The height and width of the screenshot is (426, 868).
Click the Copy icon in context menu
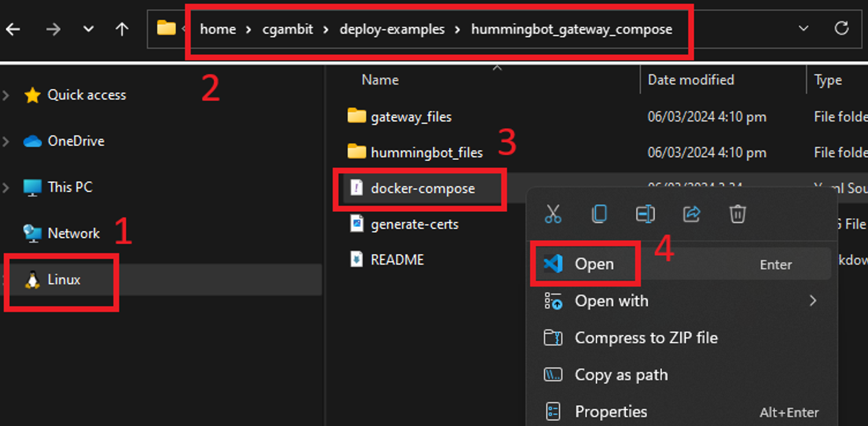599,214
